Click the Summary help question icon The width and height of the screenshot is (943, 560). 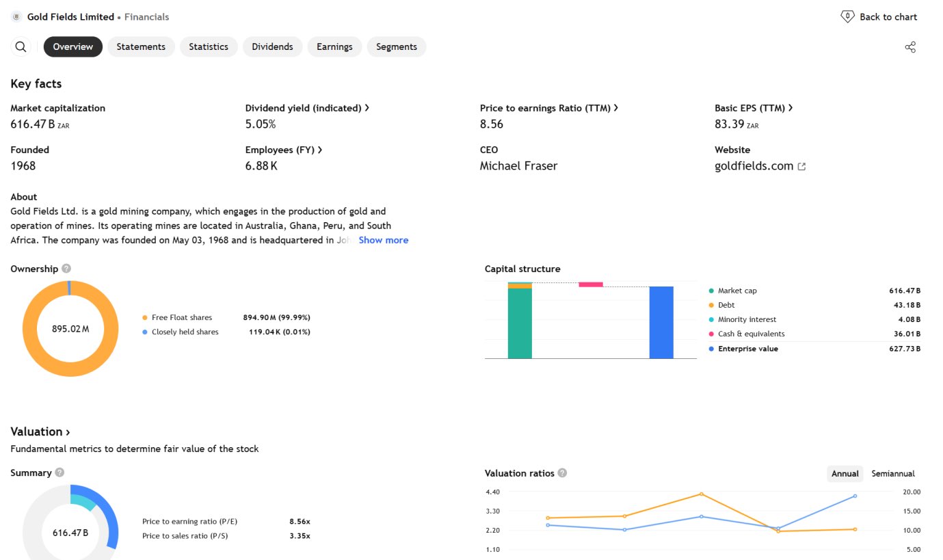[59, 472]
